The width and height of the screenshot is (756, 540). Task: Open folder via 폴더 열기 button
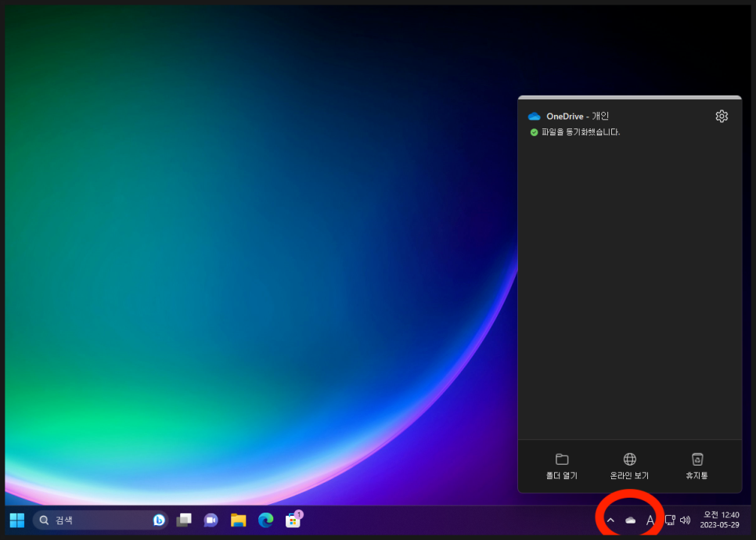coord(562,466)
